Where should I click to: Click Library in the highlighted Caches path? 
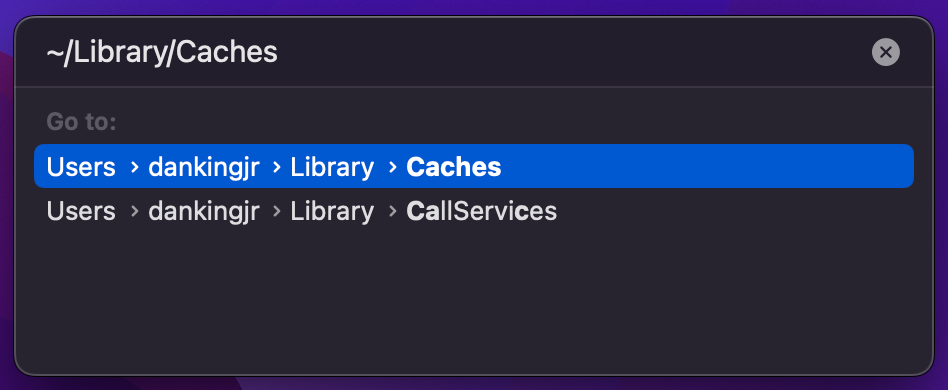coord(332,167)
